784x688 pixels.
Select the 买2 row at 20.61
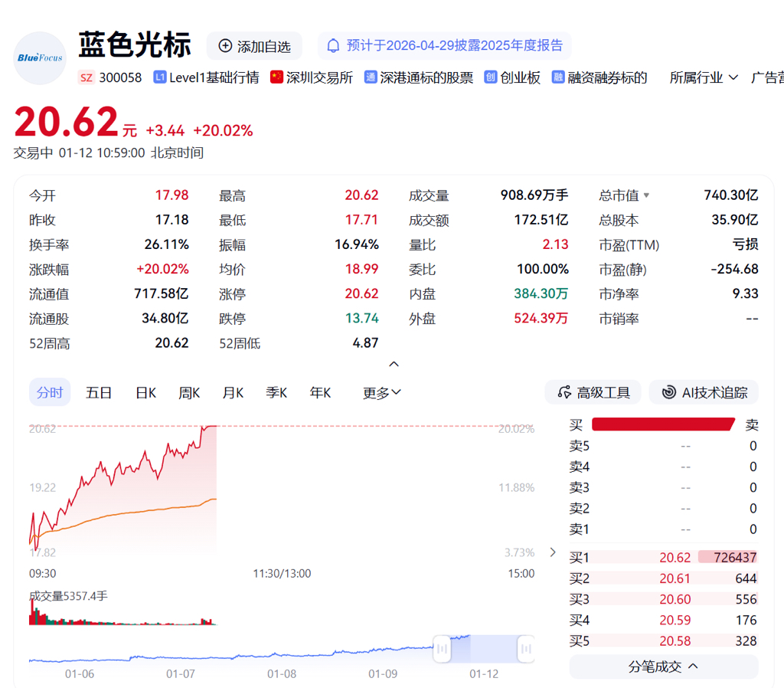[664, 578]
